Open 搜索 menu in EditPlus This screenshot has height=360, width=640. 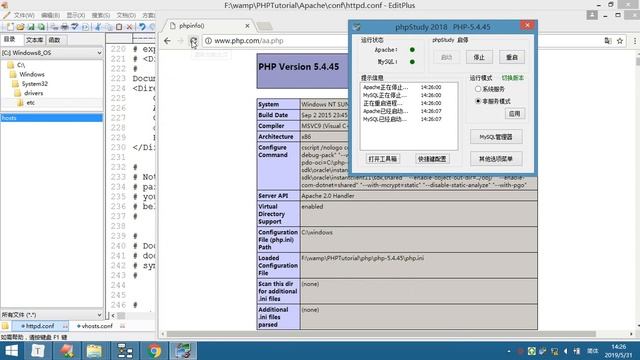100,15
